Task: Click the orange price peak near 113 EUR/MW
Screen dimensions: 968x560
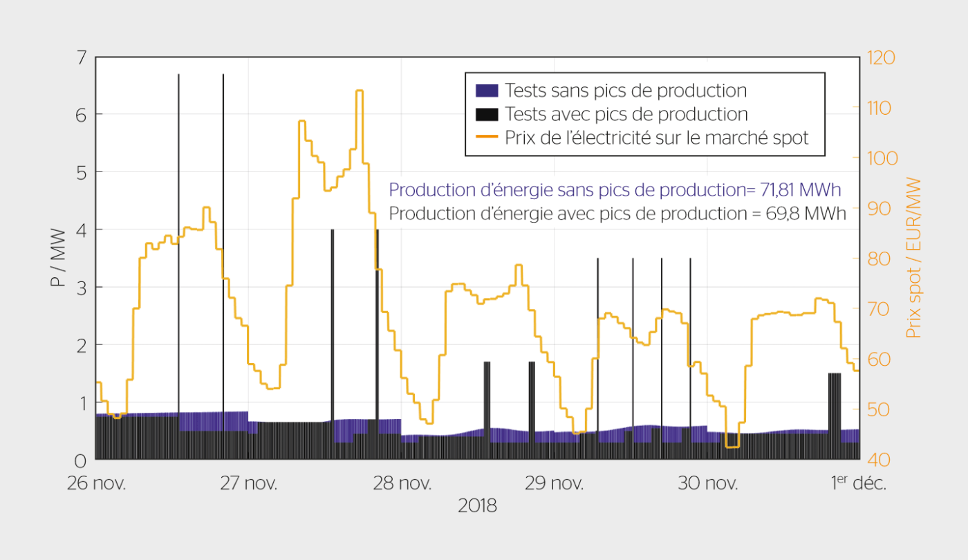Action: (358, 91)
